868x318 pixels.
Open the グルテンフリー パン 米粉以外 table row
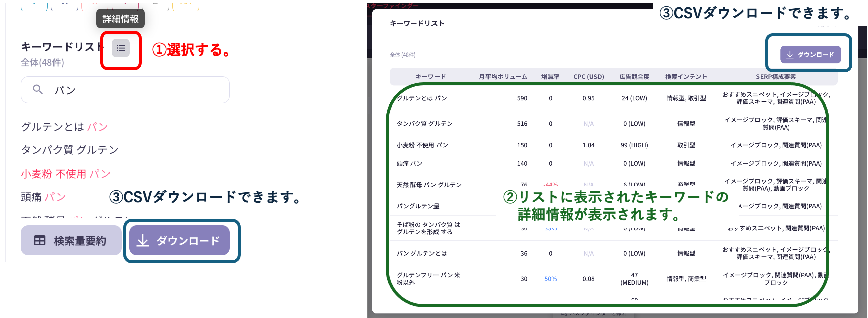pos(428,279)
